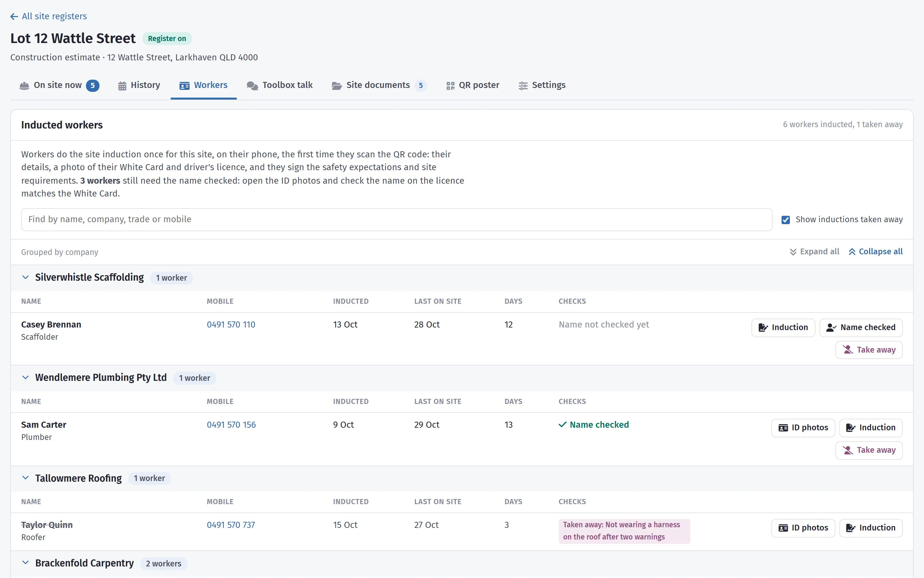Take away Casey Brennan's induction

[x=869, y=350]
